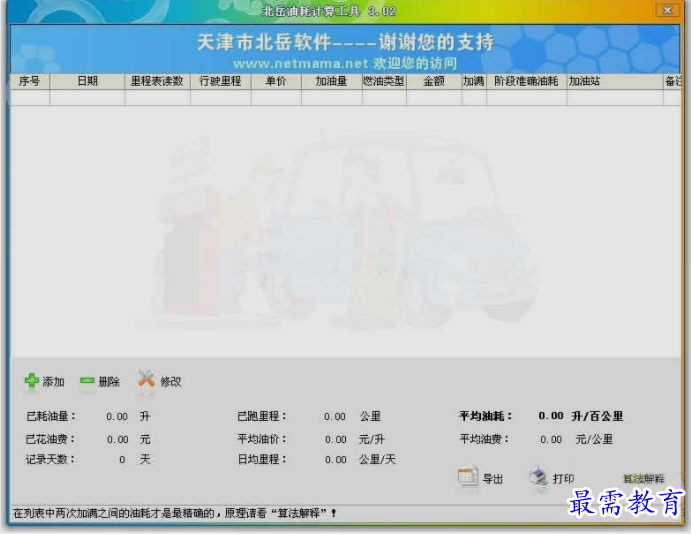This screenshot has width=691, height=534.
Task: Click the 阶段准确油耗 column header
Action: (526, 81)
